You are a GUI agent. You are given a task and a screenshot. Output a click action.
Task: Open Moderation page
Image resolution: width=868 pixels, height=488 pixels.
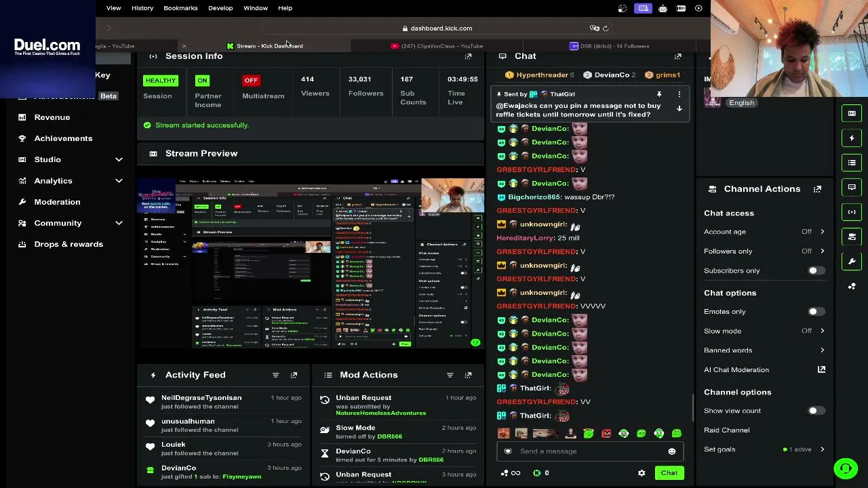pos(57,202)
